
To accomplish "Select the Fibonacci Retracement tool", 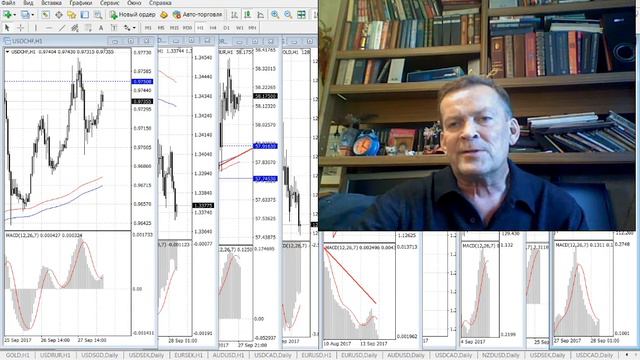I will 88,28.
